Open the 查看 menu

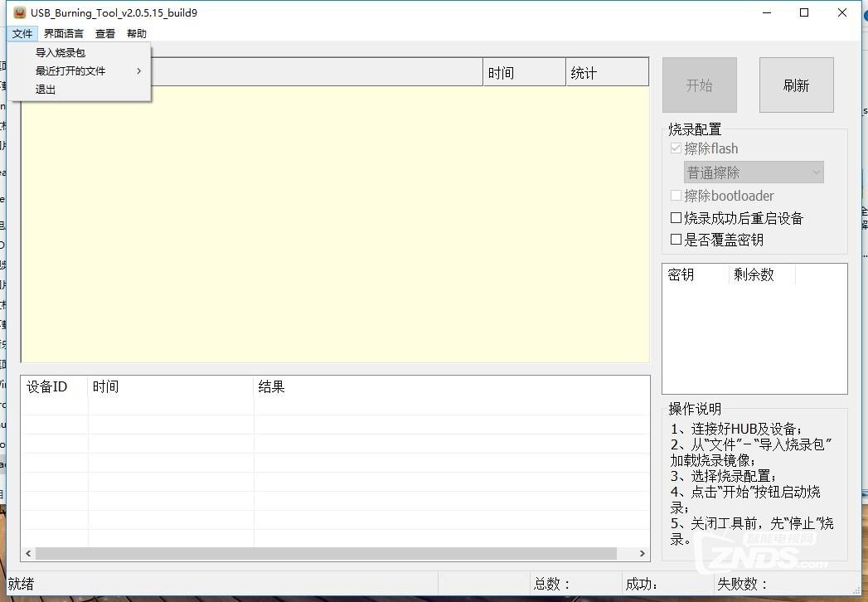105,33
